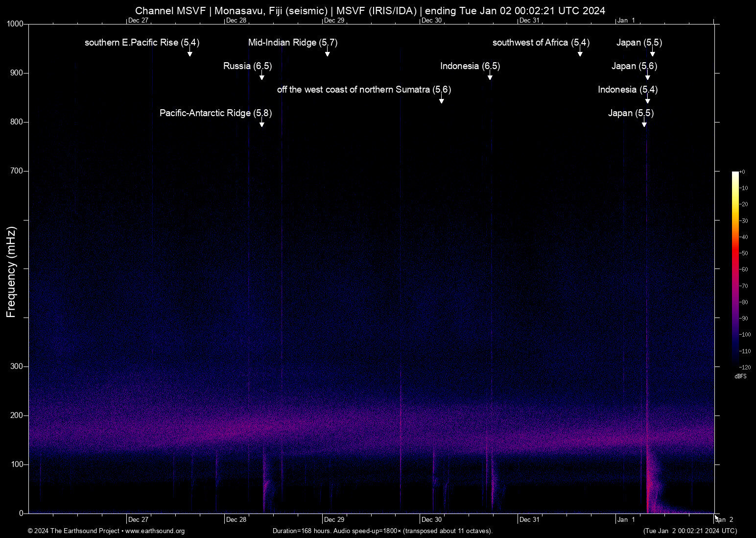Select the Indonesia (6.5) event label
Screen dimensions: 756x538
(x=470, y=66)
